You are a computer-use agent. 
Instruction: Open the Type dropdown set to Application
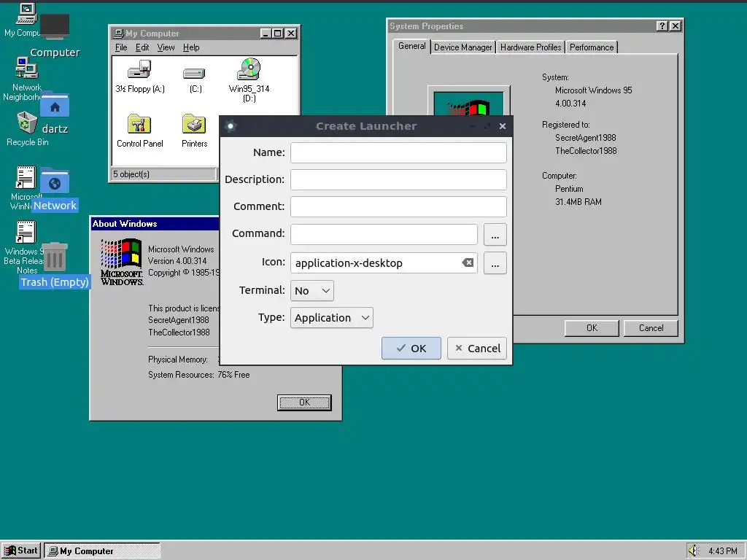tap(332, 318)
